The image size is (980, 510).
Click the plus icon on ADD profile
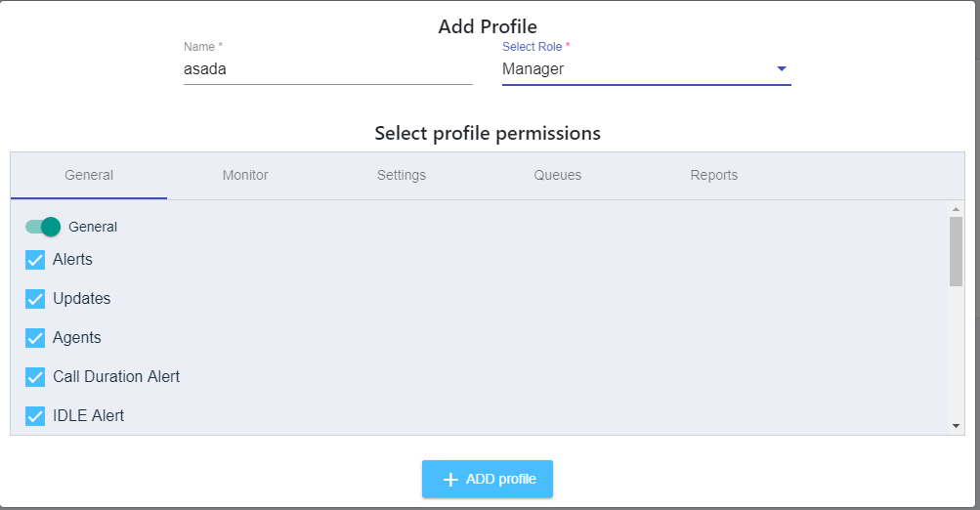point(450,479)
